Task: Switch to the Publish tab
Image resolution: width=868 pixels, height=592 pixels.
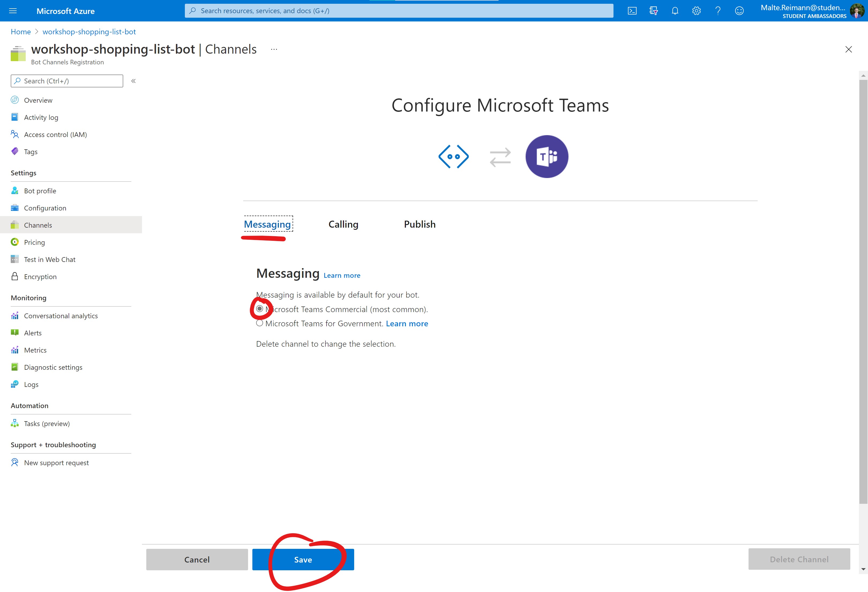Action: tap(420, 224)
